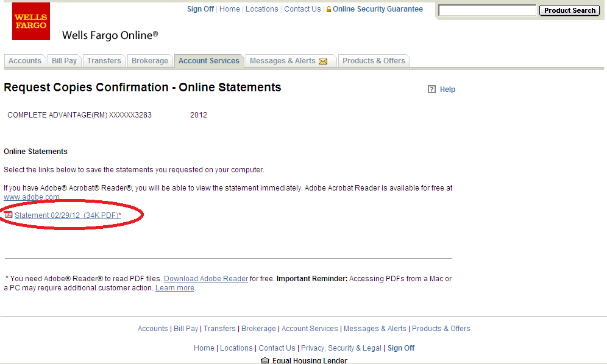Focus the product search text field

[x=488, y=10]
